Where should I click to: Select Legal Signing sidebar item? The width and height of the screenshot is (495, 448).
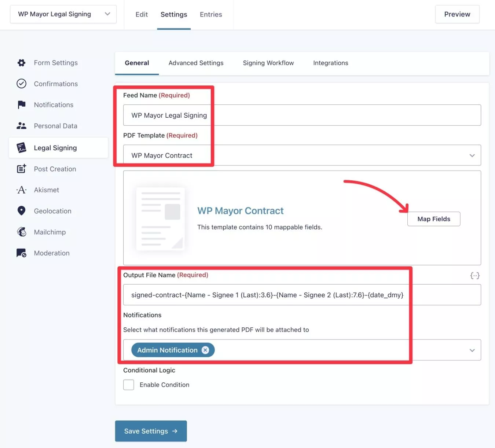tap(59, 148)
